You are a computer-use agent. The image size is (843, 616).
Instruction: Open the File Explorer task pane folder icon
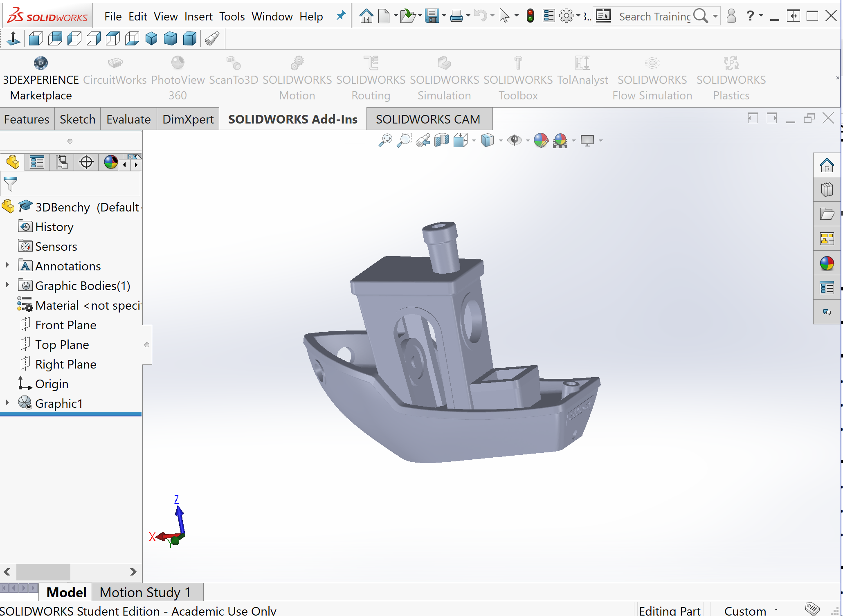pos(827,214)
